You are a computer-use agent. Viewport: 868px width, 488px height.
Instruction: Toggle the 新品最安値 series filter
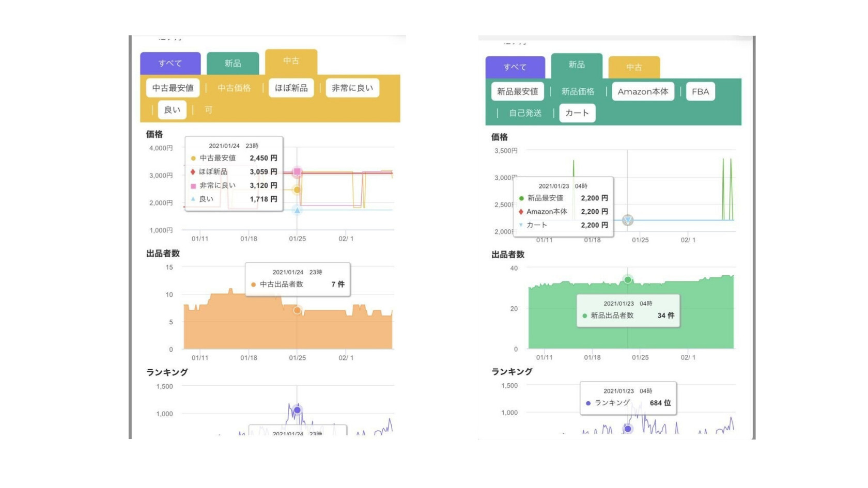(517, 91)
